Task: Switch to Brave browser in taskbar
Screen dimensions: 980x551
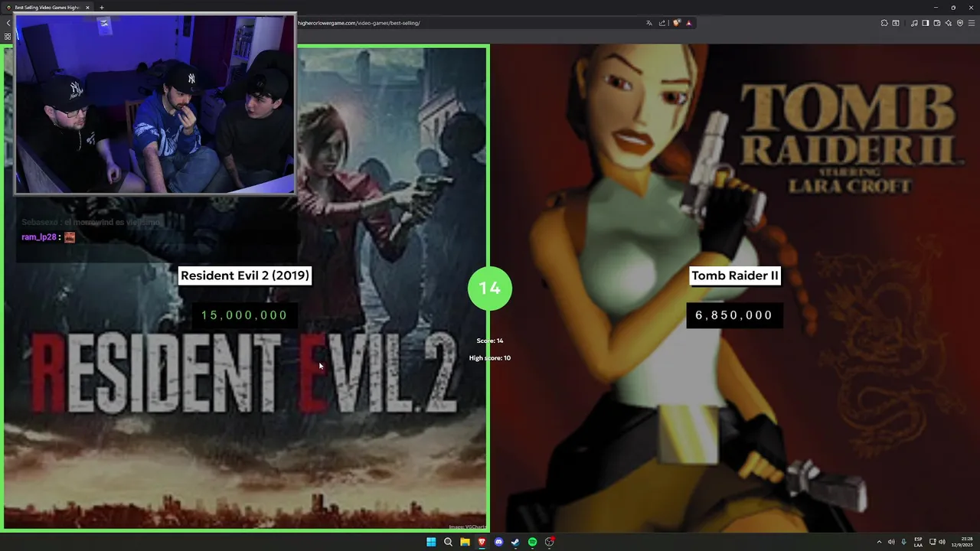Action: [x=482, y=542]
